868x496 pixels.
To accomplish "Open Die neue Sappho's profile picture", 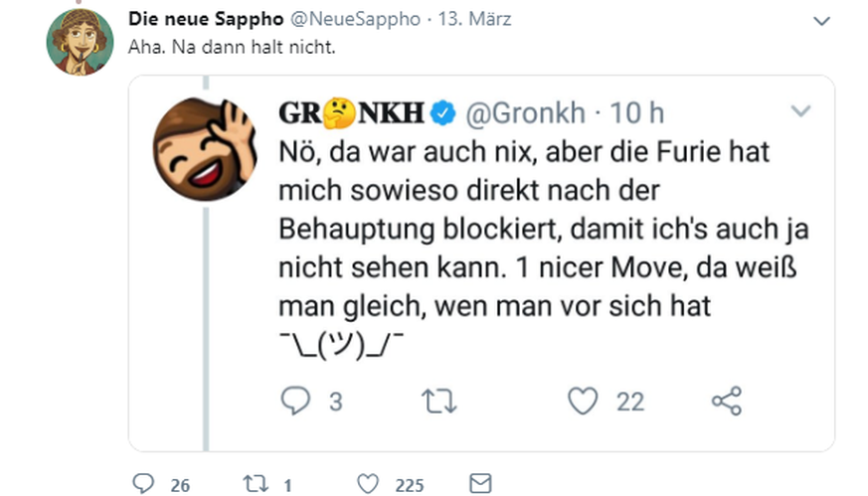I will click(x=81, y=41).
